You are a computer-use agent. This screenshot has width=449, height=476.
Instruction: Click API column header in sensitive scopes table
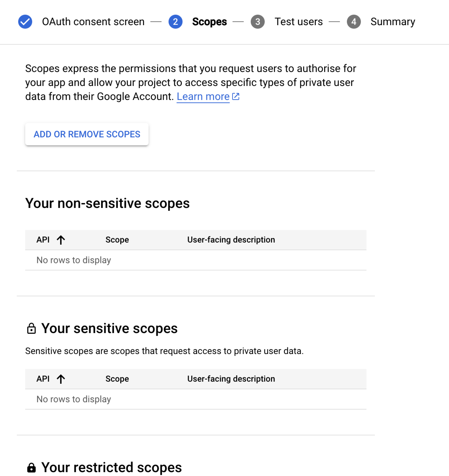pos(43,379)
